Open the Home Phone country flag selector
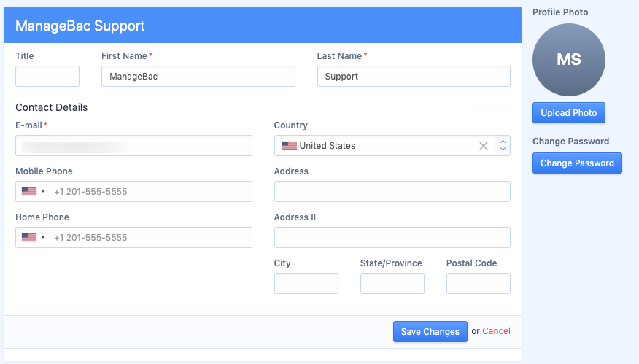The image size is (639, 364). [x=34, y=238]
